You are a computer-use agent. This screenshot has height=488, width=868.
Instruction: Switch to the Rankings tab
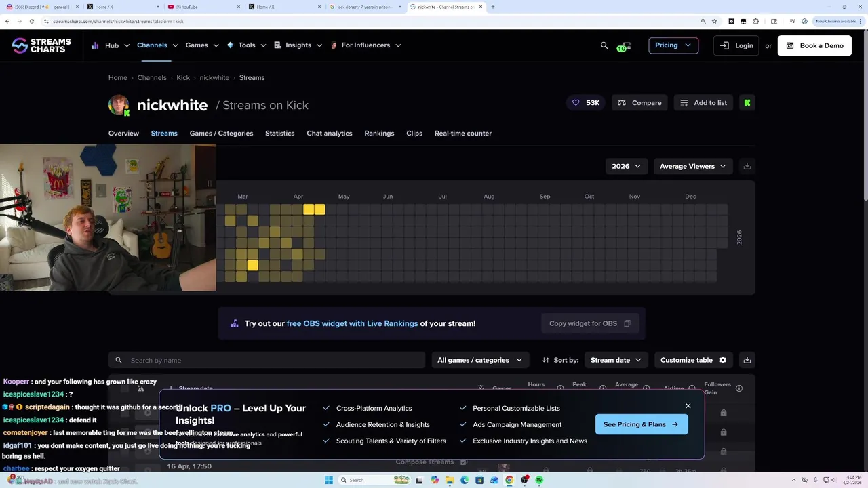pos(379,134)
